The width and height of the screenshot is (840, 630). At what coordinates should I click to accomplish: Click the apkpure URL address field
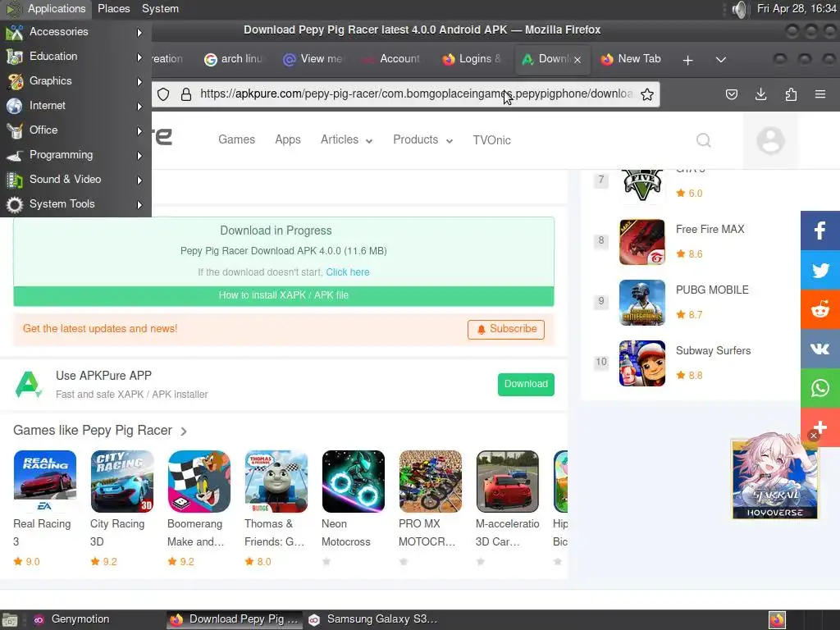pyautogui.click(x=416, y=94)
